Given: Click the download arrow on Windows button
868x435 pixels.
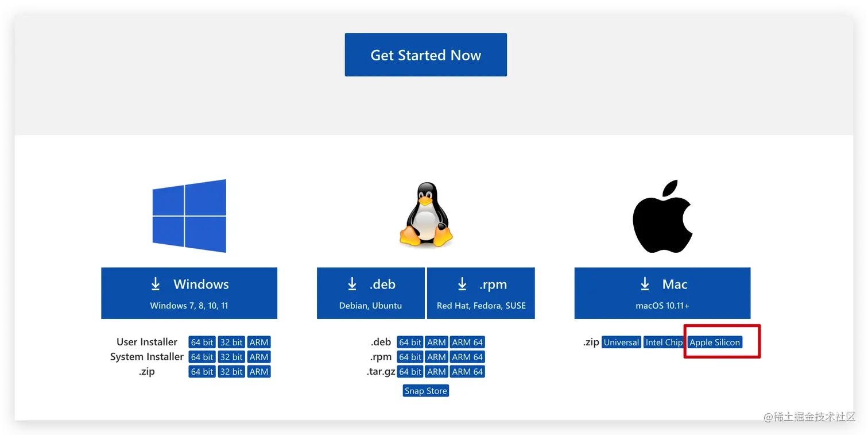Looking at the screenshot, I should coord(156,284).
